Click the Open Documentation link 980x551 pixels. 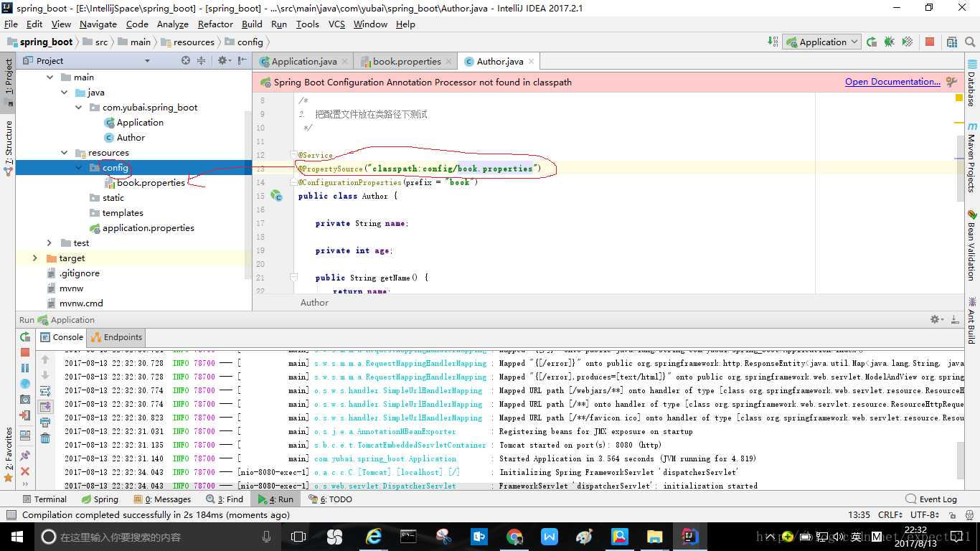[892, 82]
